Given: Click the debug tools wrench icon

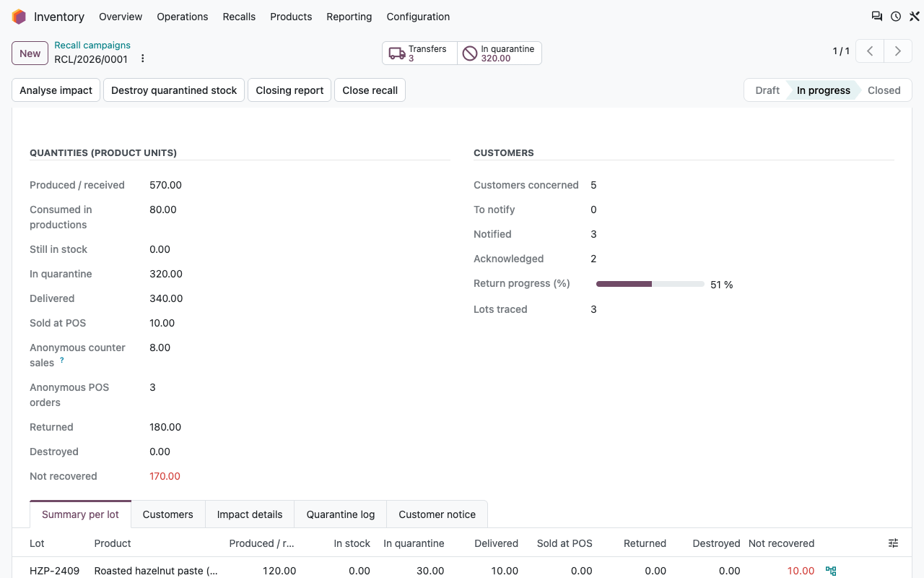Looking at the screenshot, I should click(x=914, y=17).
